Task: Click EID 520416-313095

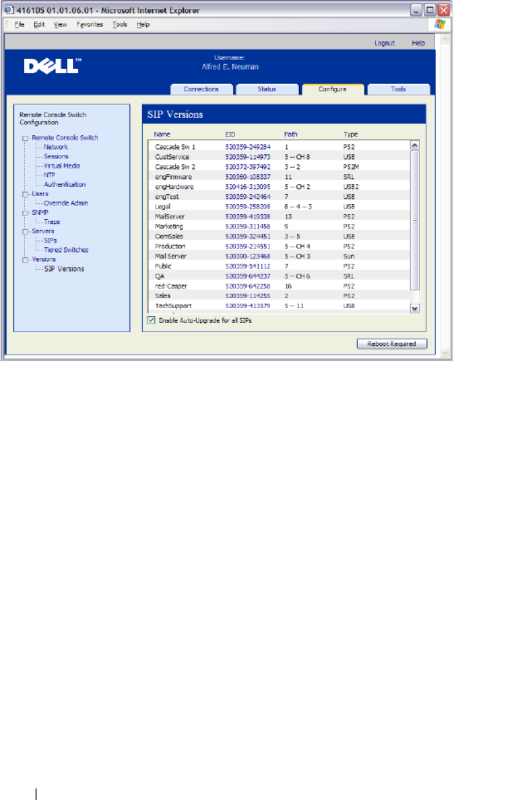Action: point(248,187)
